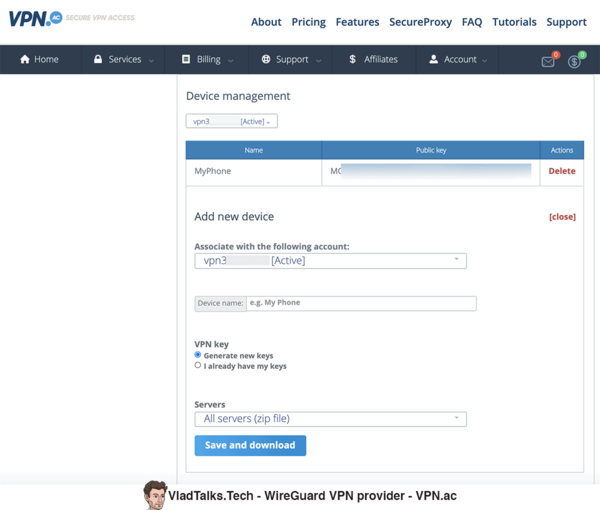This screenshot has height=510, width=600.
Task: Click the Save and download button
Action: click(x=250, y=445)
